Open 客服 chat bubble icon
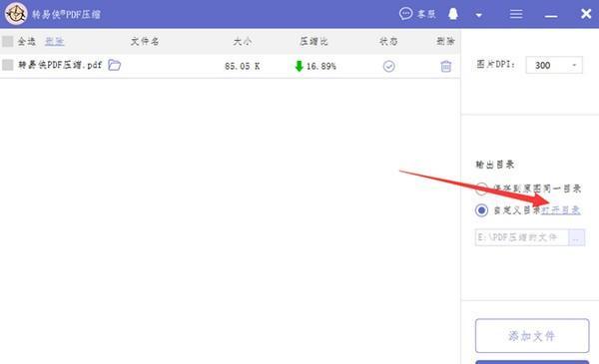This screenshot has height=364, width=599. point(405,14)
